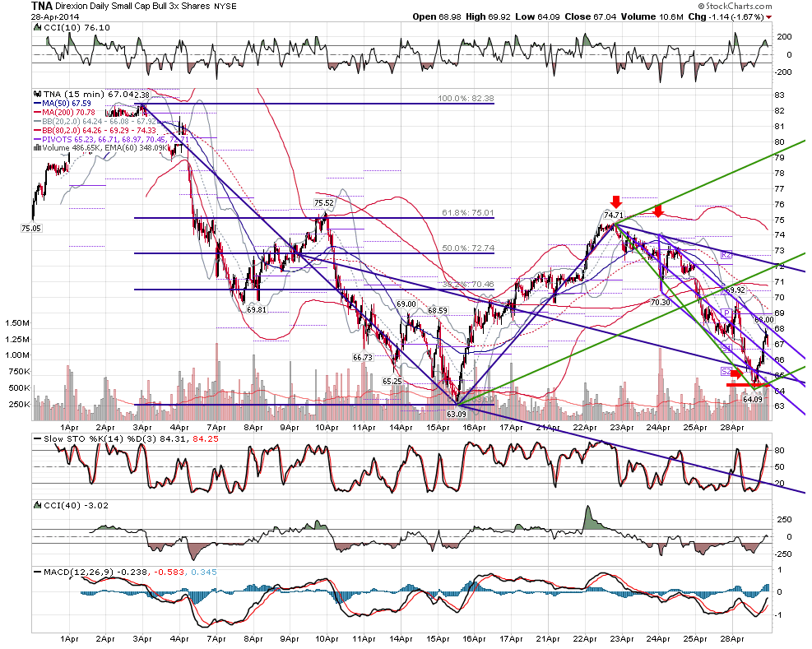Click the 70.30 price label on chart
This screenshot has width=812, height=649.
660,302
